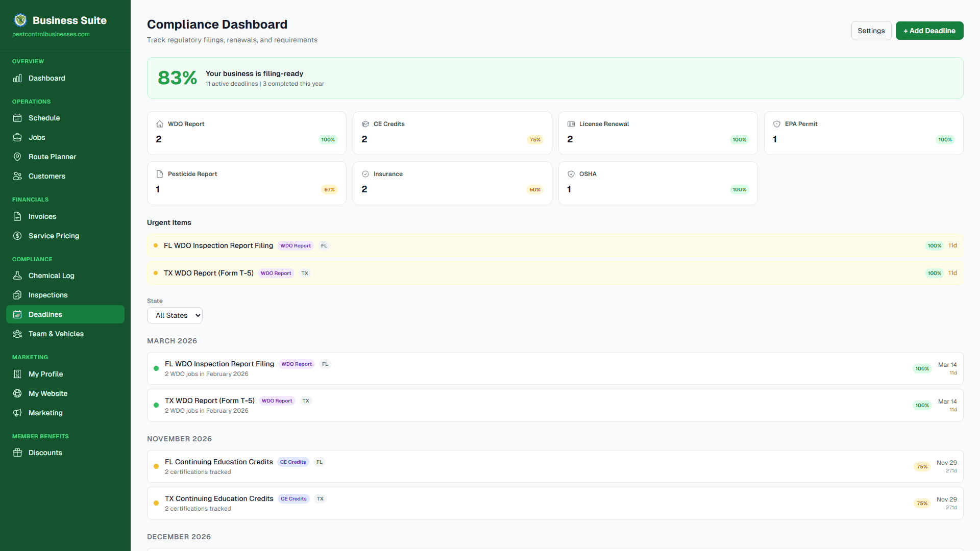This screenshot has width=980, height=551.
Task: Go to Service Pricing
Action: (54, 236)
